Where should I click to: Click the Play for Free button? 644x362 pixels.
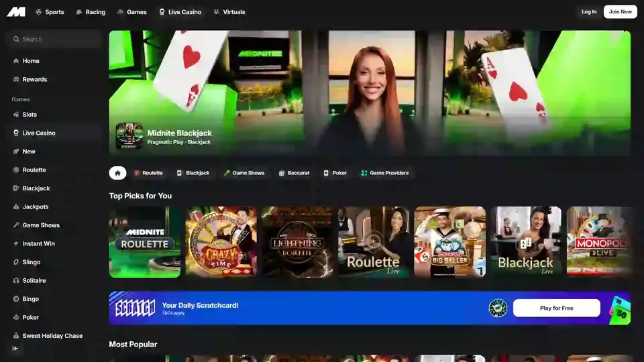point(557,308)
